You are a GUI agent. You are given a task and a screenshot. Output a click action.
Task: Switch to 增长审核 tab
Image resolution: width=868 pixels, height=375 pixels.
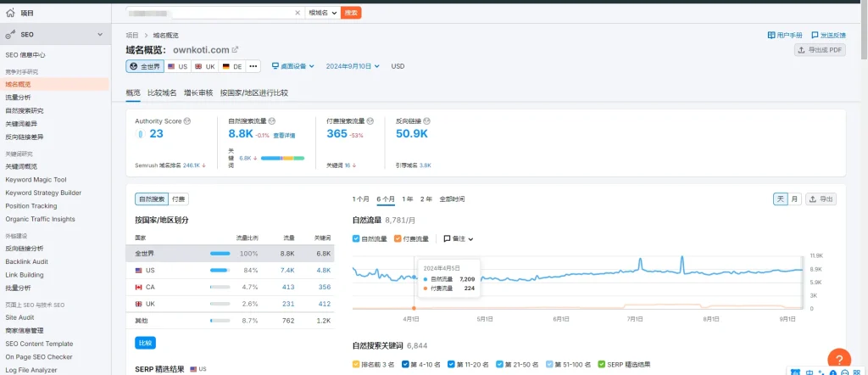(x=198, y=92)
